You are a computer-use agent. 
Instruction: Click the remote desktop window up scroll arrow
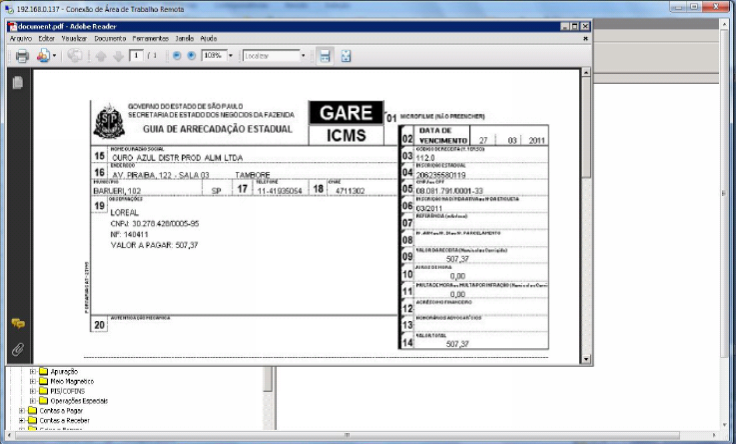725,24
